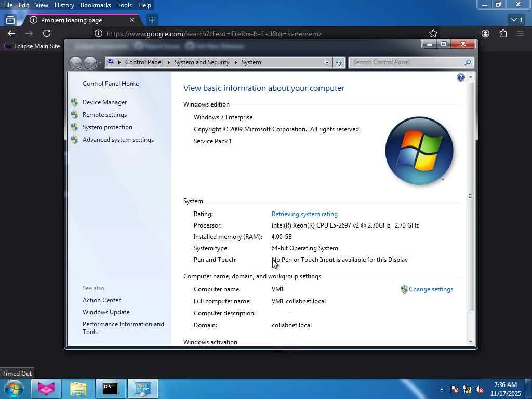
Task: Open Windows Explorer from taskbar
Action: tap(78, 389)
